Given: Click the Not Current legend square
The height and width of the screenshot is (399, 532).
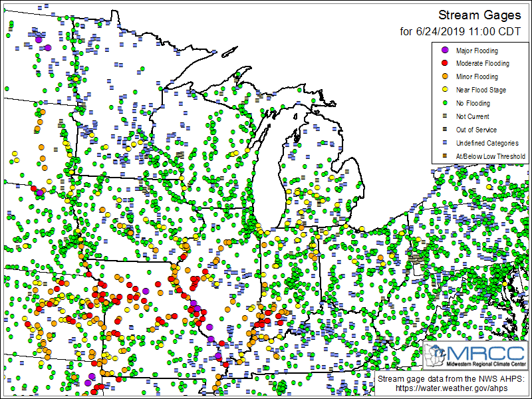Looking at the screenshot, I should pyautogui.click(x=445, y=116).
